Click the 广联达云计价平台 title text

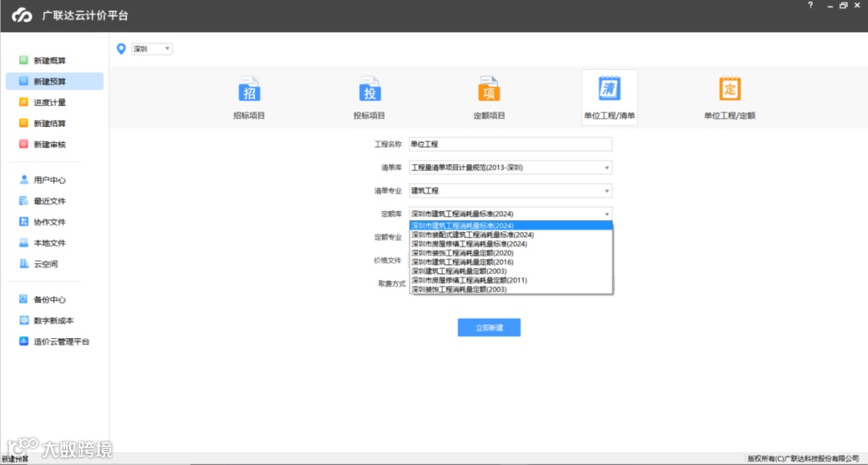(x=84, y=15)
